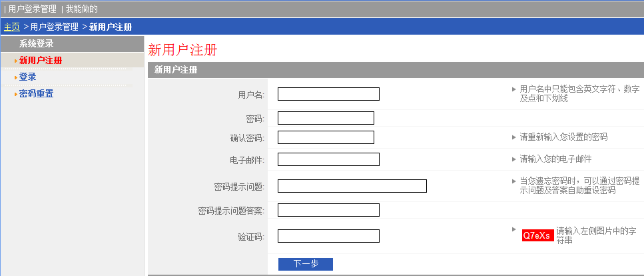
Task: Select the 确认密码 text box
Action: 326,137
